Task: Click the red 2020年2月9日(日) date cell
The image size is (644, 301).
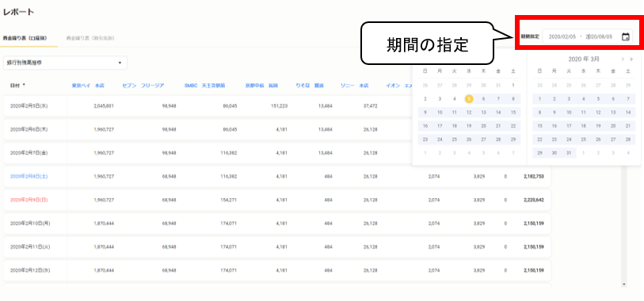Action: (29, 200)
